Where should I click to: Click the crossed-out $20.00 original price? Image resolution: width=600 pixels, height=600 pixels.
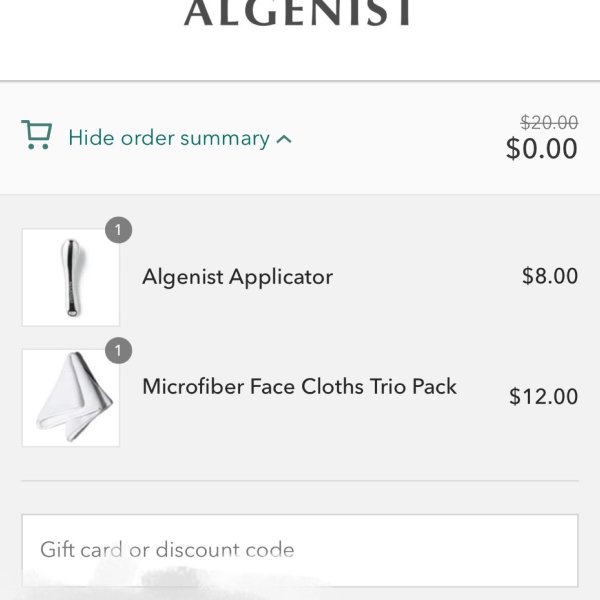coord(549,123)
